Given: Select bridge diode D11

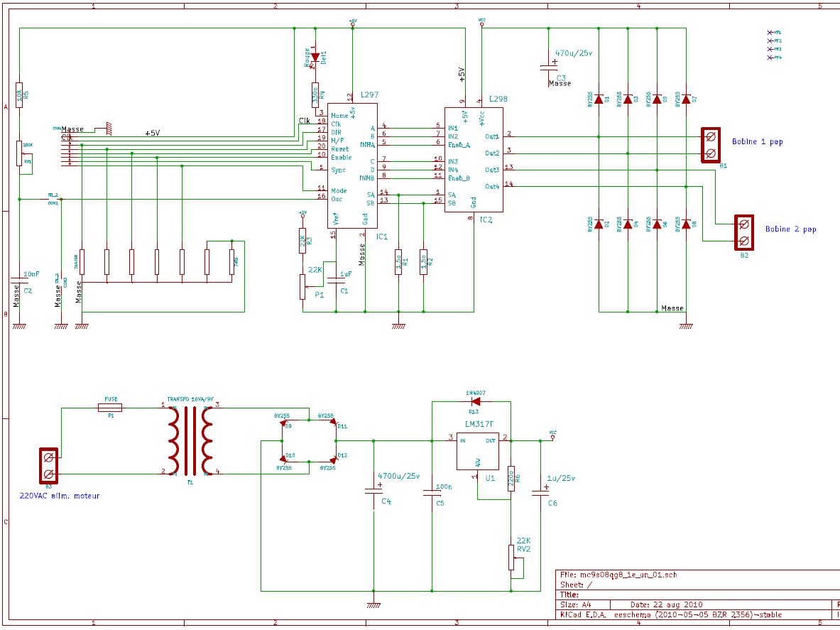Looking at the screenshot, I should click(334, 422).
